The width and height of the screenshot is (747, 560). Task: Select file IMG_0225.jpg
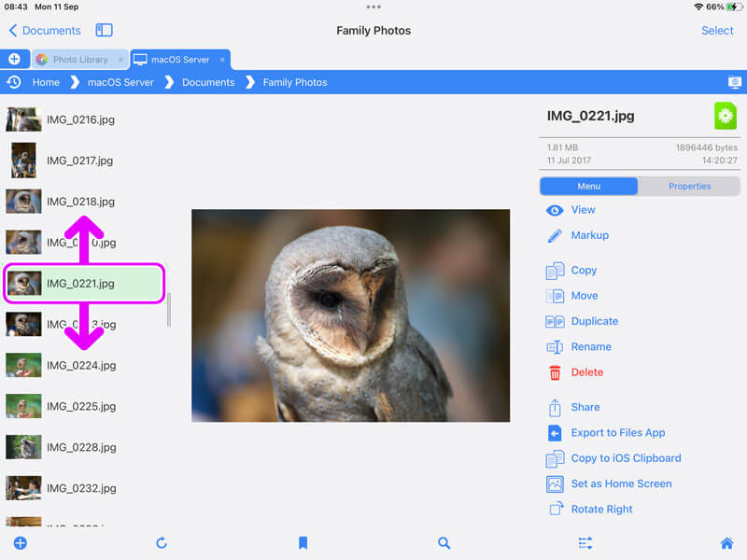point(84,406)
